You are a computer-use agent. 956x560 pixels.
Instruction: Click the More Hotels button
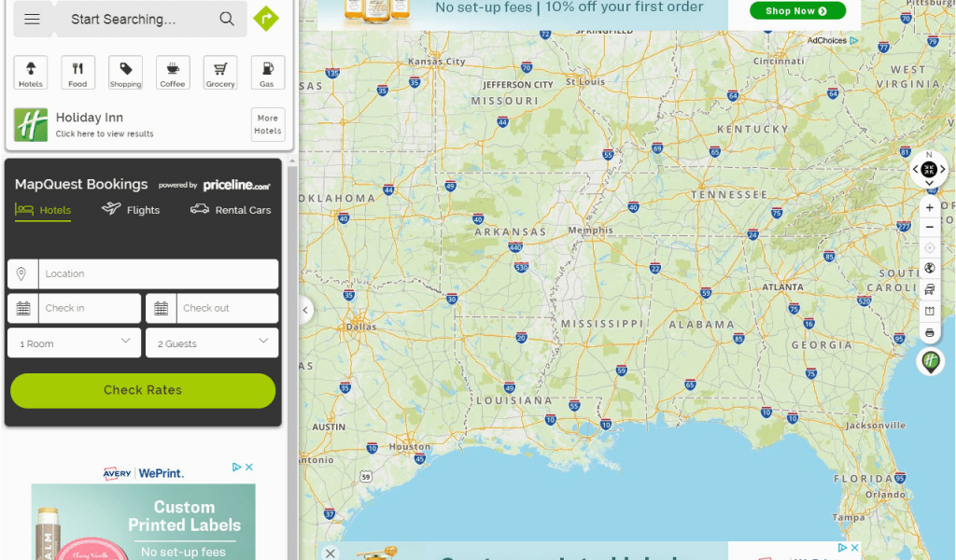[x=268, y=124]
